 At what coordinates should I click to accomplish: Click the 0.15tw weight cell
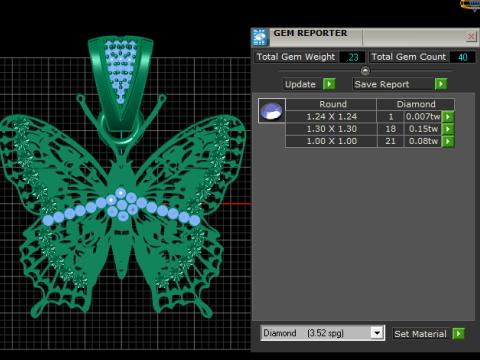click(x=423, y=129)
